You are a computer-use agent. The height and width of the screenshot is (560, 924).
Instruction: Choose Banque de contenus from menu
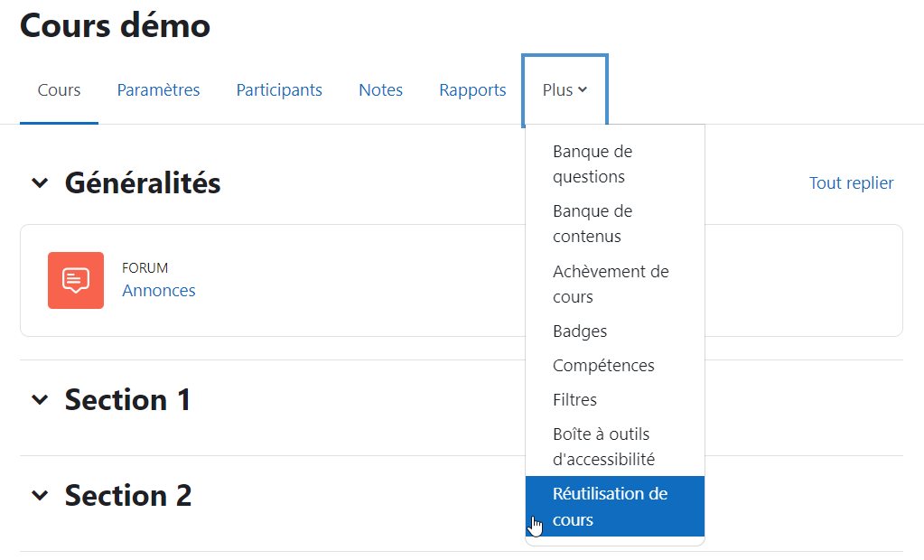pyautogui.click(x=614, y=224)
